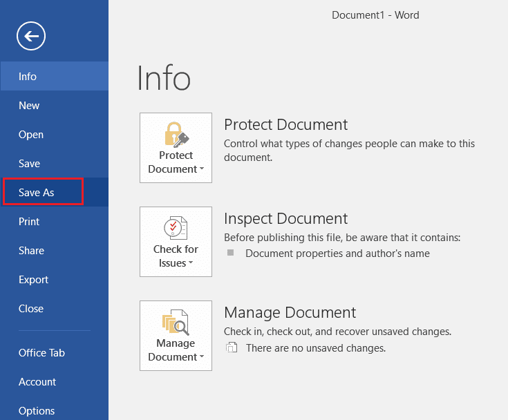Viewport: 508px width, 420px height.
Task: Click the 'Control what types of changes' description
Action: coord(349,151)
